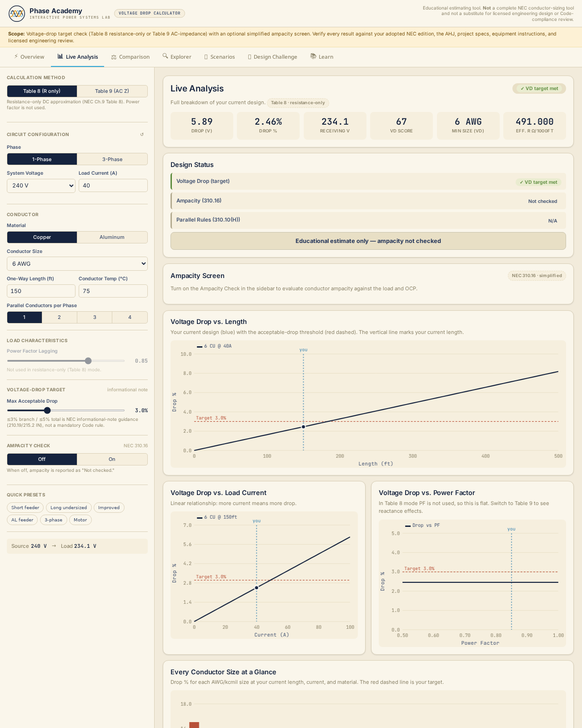Viewport: 582px width, 728px height.
Task: Select 2 parallel conductors per phase
Action: coord(59,317)
